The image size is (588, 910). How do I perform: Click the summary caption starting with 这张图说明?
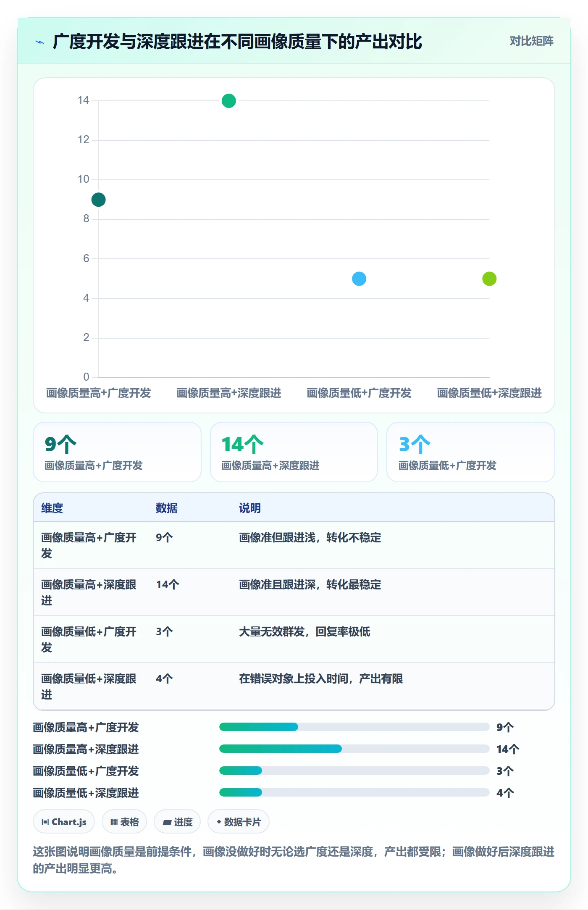click(x=294, y=860)
